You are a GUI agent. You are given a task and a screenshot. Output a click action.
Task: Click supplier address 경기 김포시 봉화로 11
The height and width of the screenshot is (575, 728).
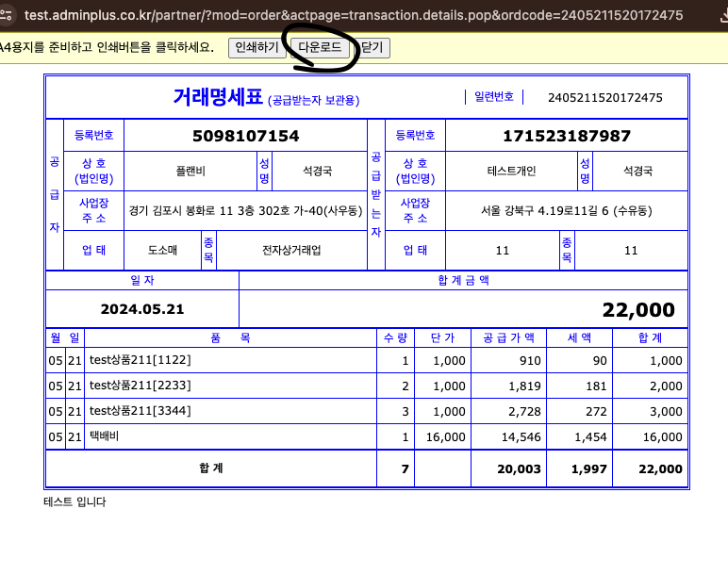pyautogui.click(x=245, y=211)
